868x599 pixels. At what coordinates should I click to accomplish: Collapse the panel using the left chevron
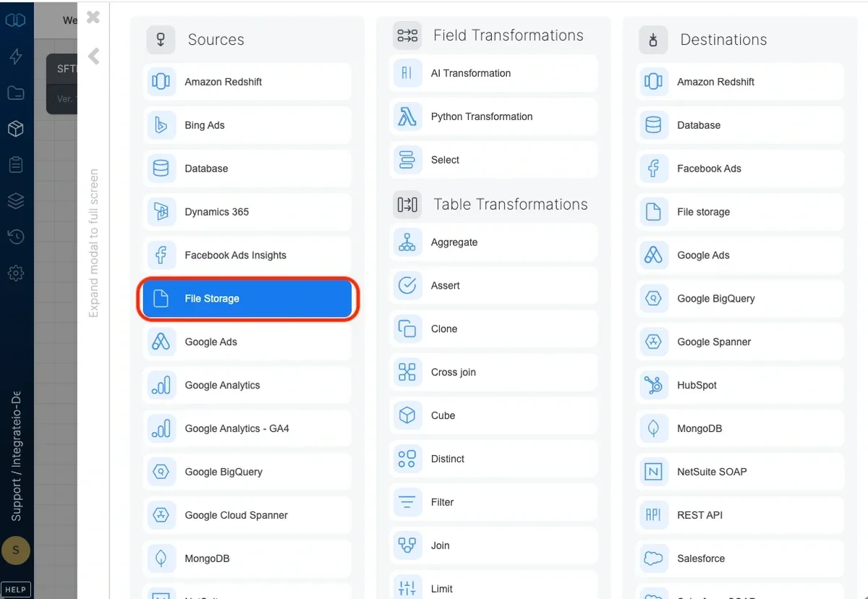92,56
